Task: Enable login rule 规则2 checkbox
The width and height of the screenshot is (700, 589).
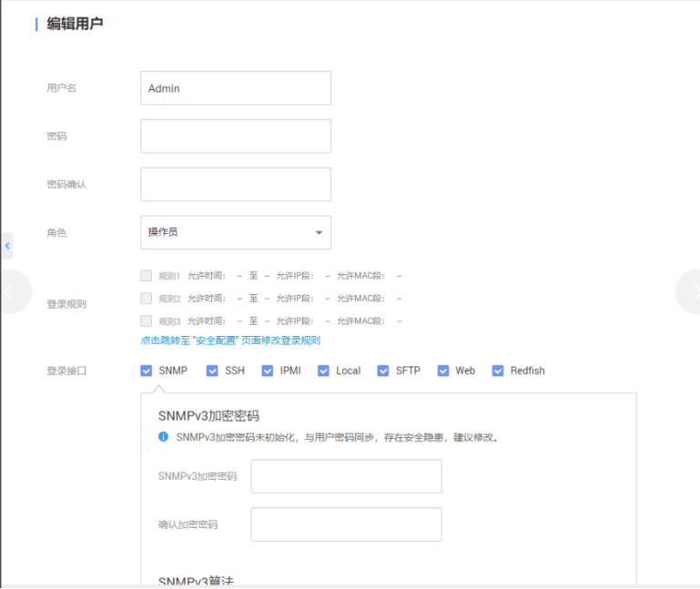Action: click(147, 298)
